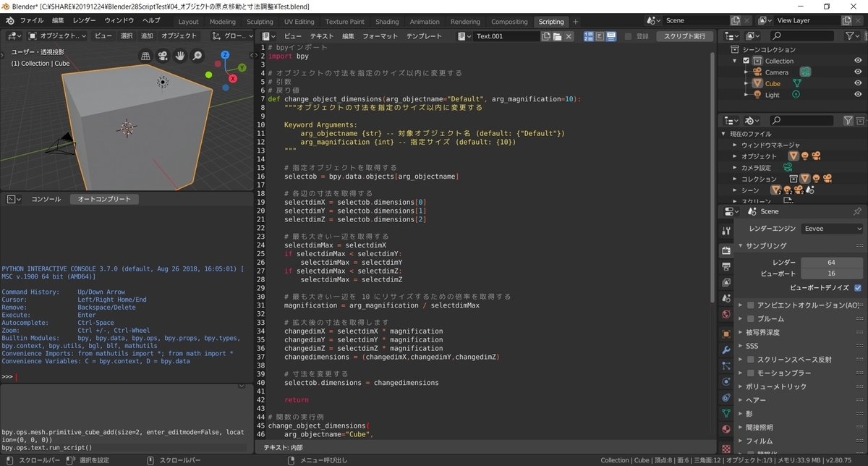Collapse the Collection in the Outliner
This screenshot has height=466, width=868.
734,61
